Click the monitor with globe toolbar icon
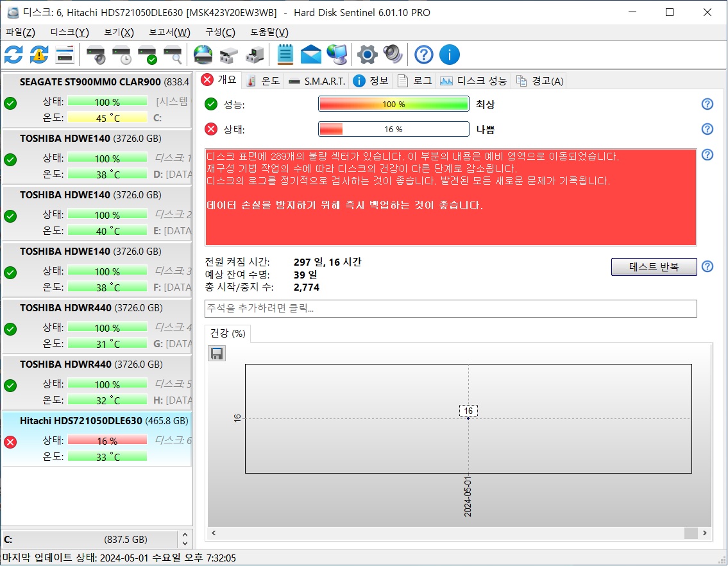 tap(337, 55)
